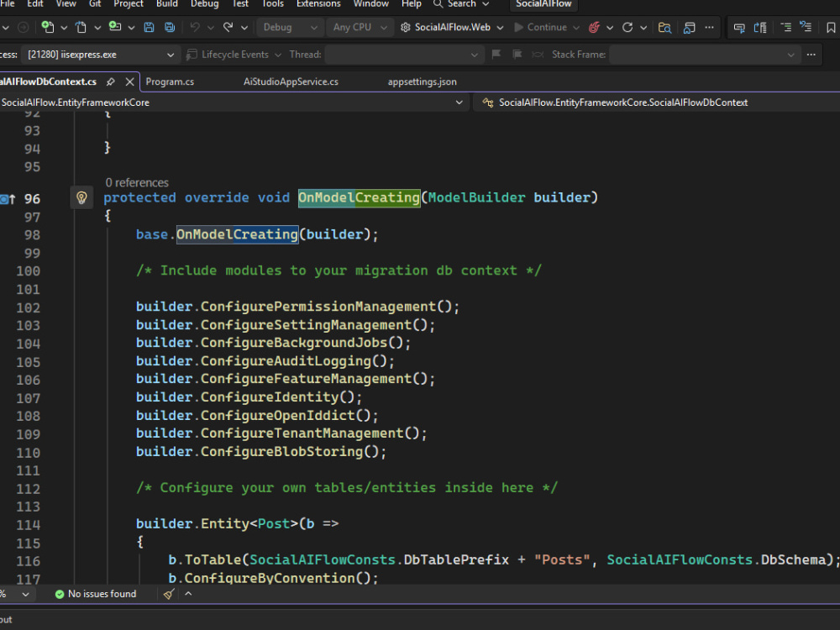Click the Continue debugging button
The image size is (840, 630).
tap(540, 28)
